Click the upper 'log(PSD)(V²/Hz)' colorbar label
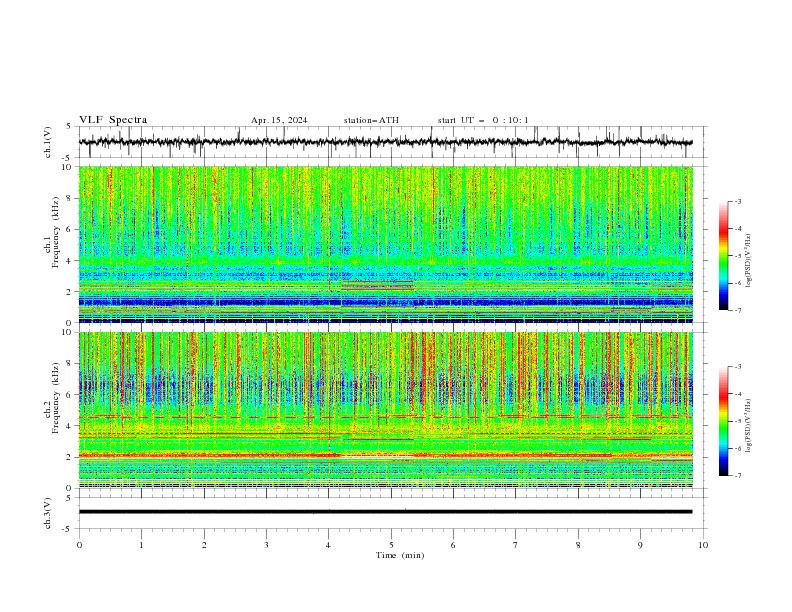 [749, 261]
